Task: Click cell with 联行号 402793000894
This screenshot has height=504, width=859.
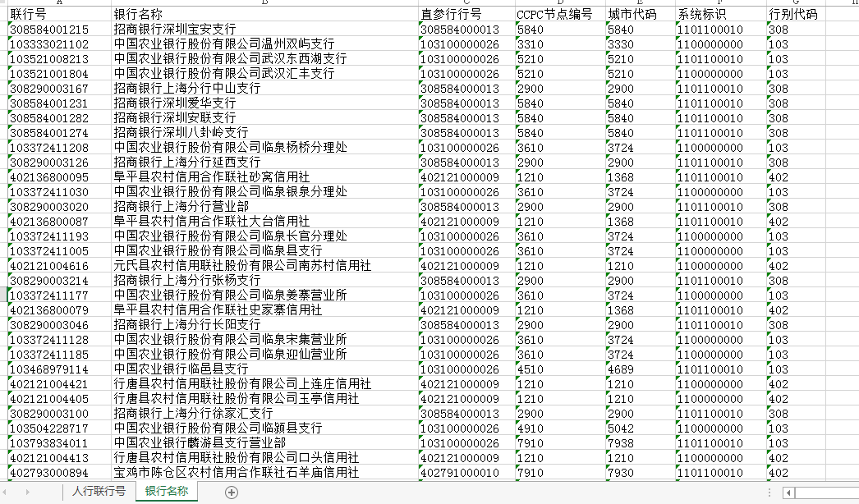Action: [58, 473]
